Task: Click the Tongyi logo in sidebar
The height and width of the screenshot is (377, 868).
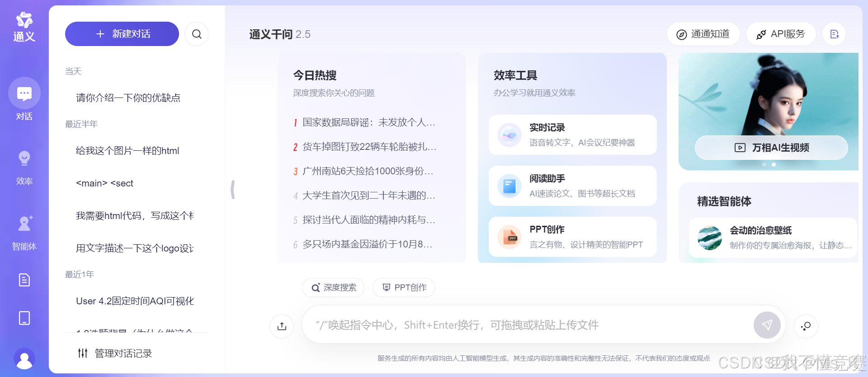Action: tap(24, 27)
